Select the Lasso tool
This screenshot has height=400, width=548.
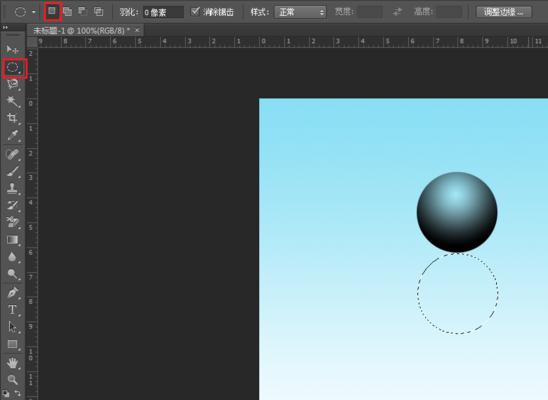click(x=13, y=84)
